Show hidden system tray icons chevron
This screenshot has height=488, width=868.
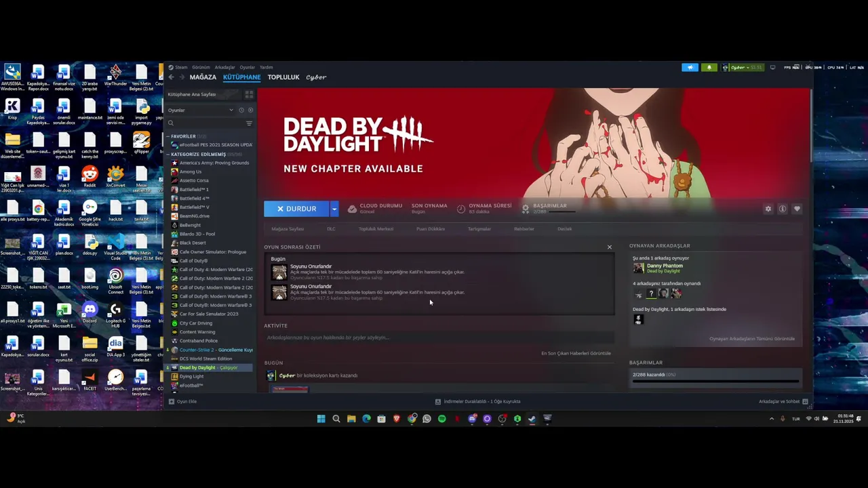pos(771,419)
